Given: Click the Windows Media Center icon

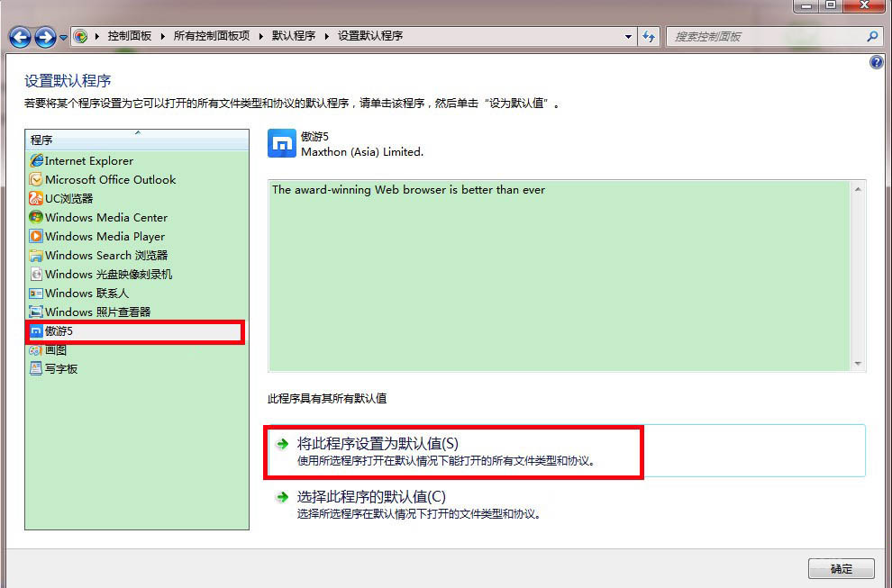Looking at the screenshot, I should pyautogui.click(x=36, y=217).
